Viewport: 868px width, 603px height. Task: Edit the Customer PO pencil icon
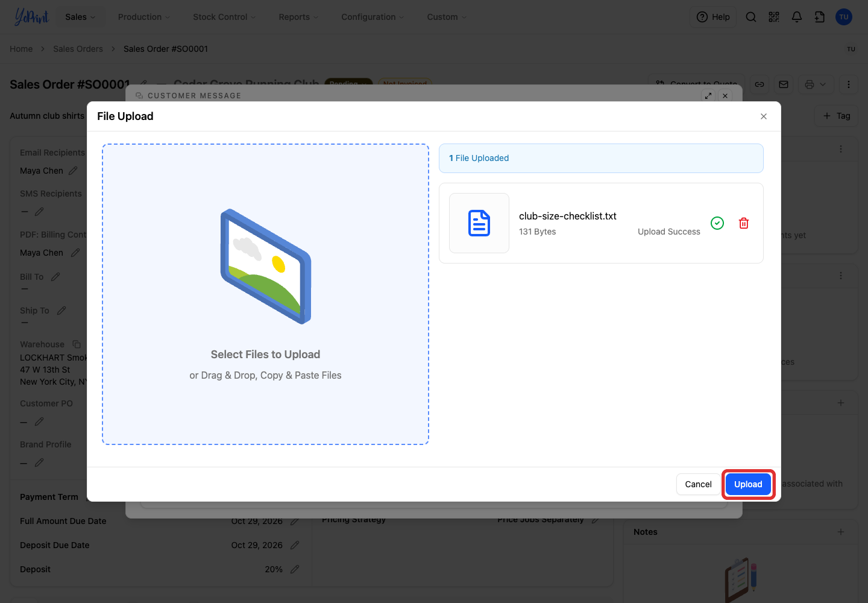point(39,421)
